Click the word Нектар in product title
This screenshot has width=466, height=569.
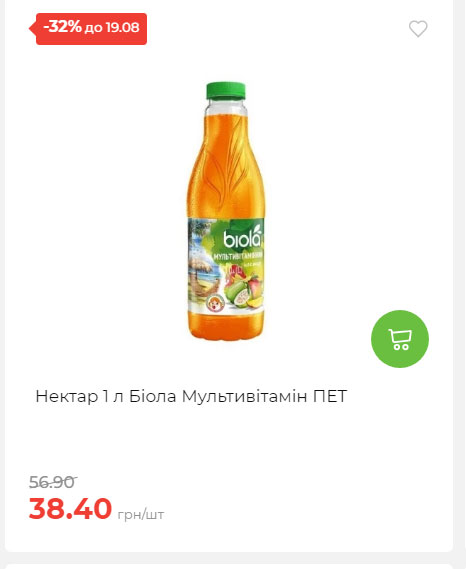coord(67,396)
